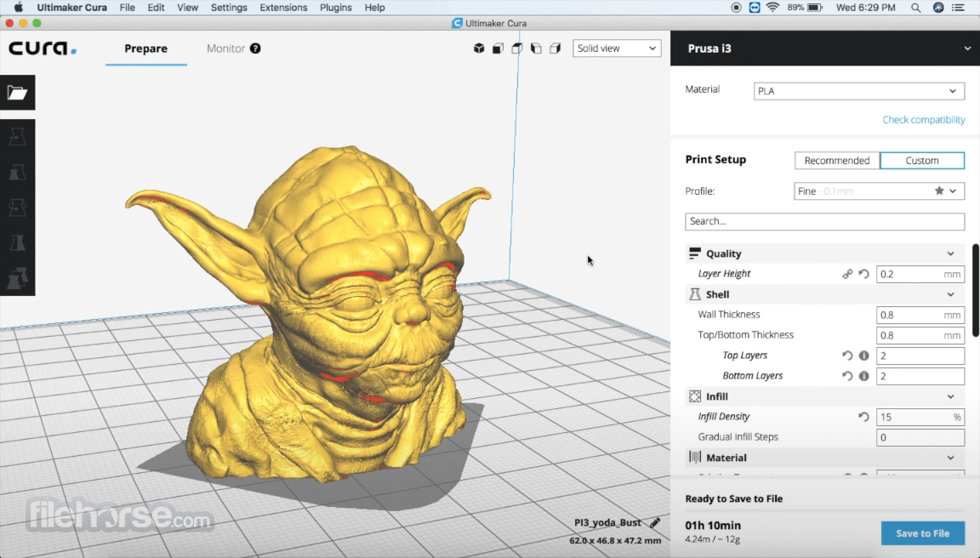
Task: Open the Material PLA dropdown
Action: tap(858, 91)
